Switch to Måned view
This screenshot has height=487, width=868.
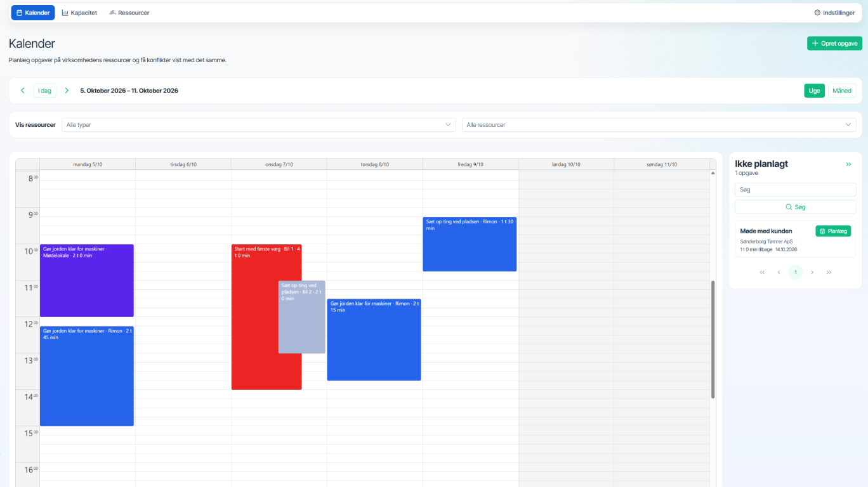(841, 91)
